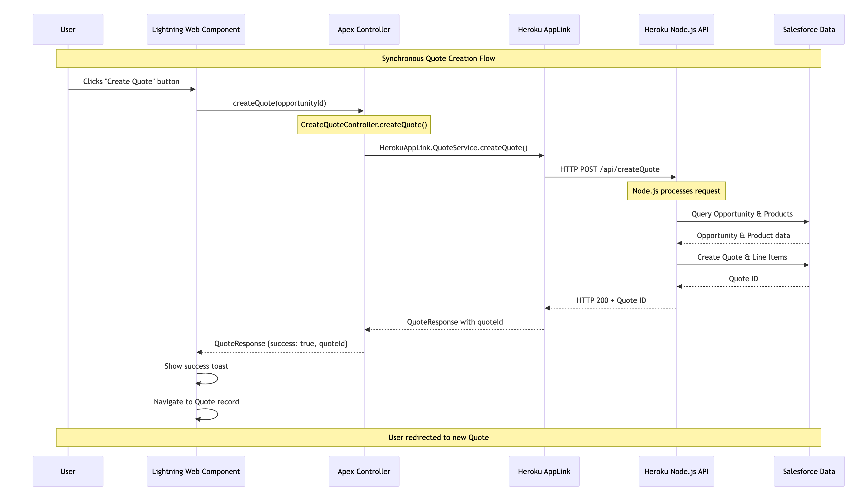Click the top Heroku AppLink participant box

click(x=544, y=29)
